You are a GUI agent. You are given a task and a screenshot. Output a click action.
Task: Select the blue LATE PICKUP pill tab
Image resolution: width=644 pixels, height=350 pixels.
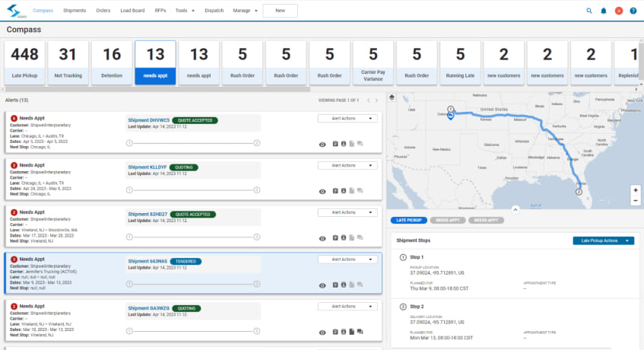[x=408, y=220]
